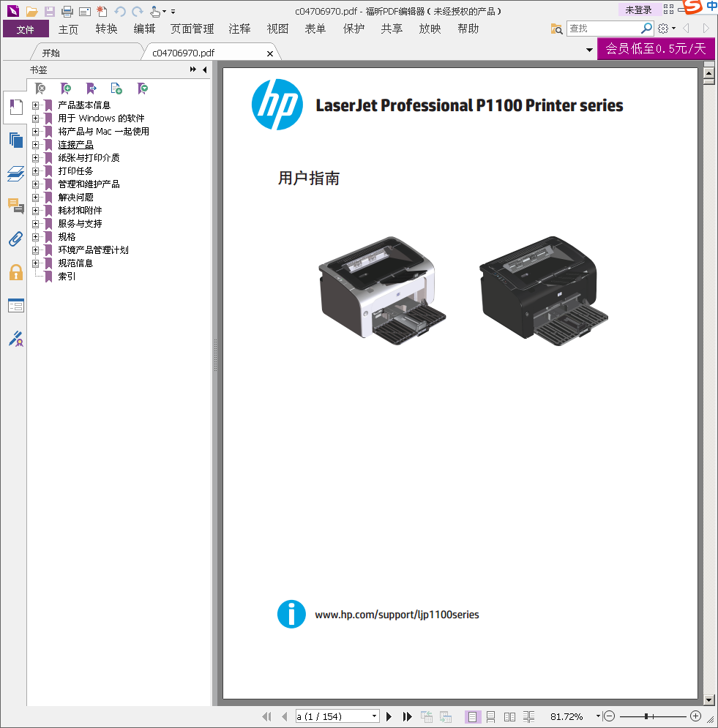Open a file with the folder icon
Screen dimensions: 718x728
(31, 11)
